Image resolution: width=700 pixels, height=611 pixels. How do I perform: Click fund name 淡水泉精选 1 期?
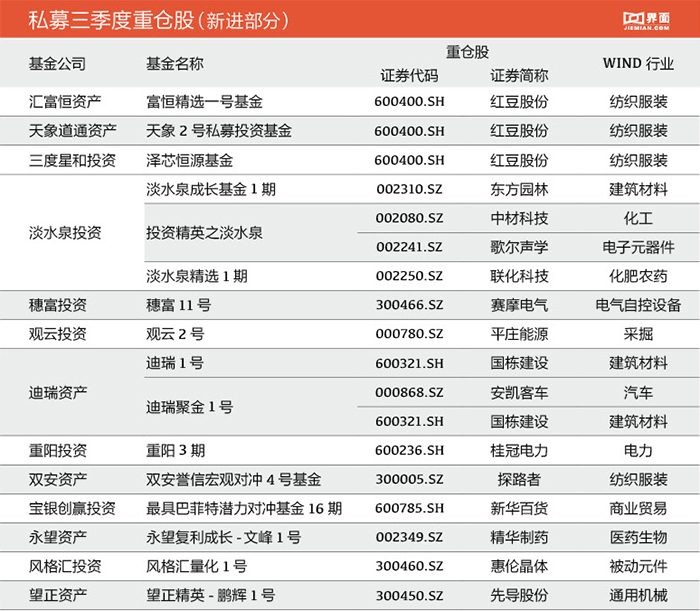pos(196,276)
